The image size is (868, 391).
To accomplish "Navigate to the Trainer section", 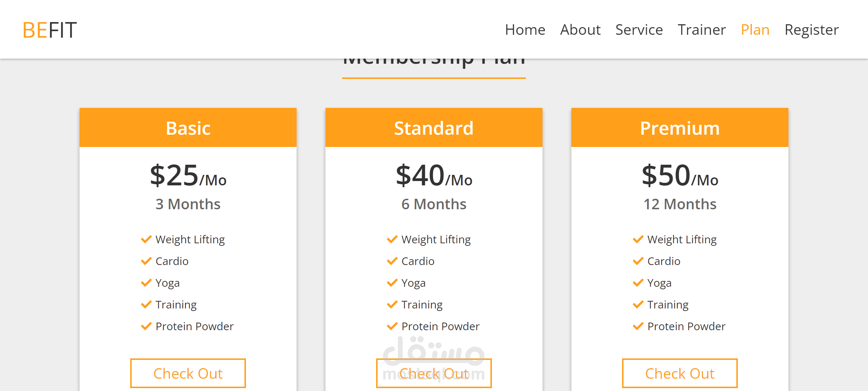I will tap(702, 30).
